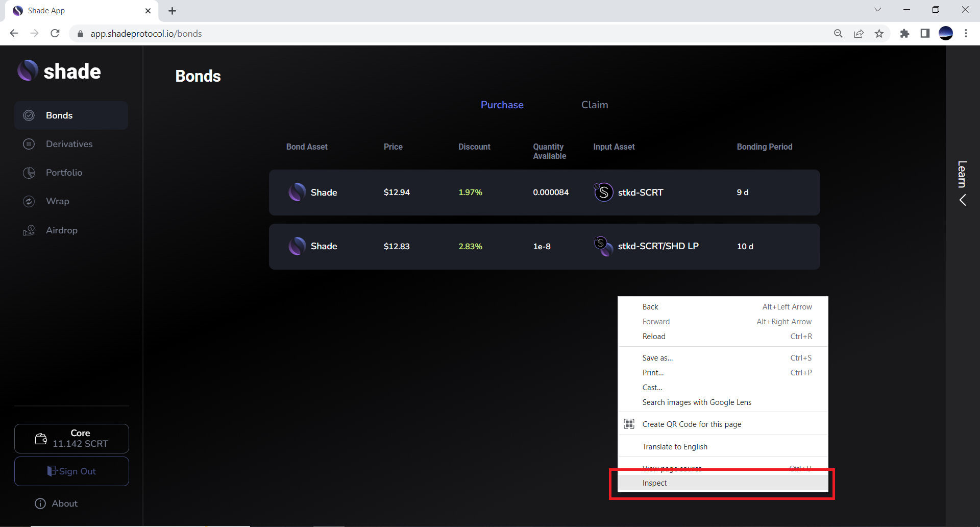Switch to the Purchase tab

pos(502,105)
